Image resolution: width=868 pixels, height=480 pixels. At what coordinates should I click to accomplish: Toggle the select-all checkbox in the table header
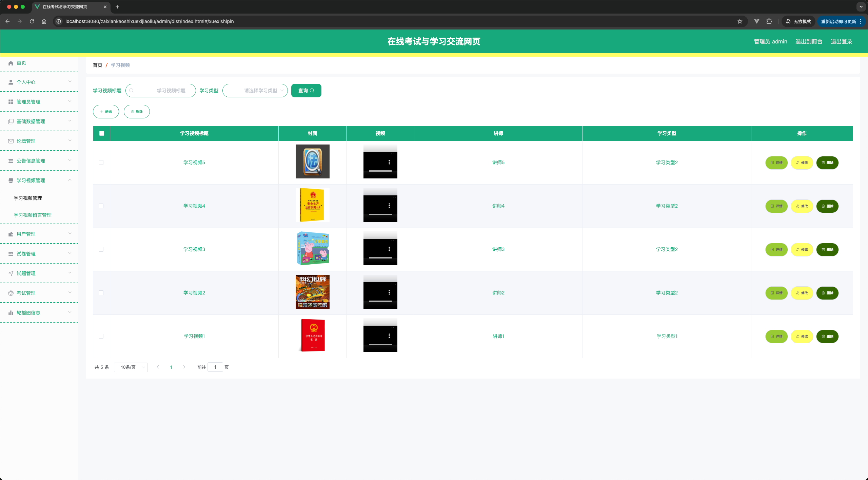coord(102,133)
